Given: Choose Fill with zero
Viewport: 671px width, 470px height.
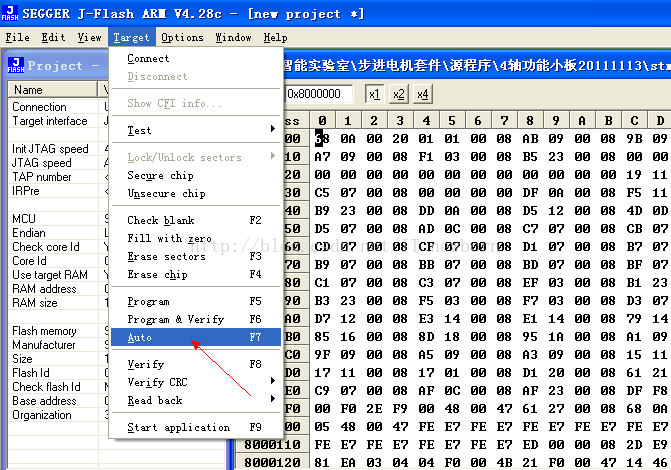Looking at the screenshot, I should coord(196,238).
